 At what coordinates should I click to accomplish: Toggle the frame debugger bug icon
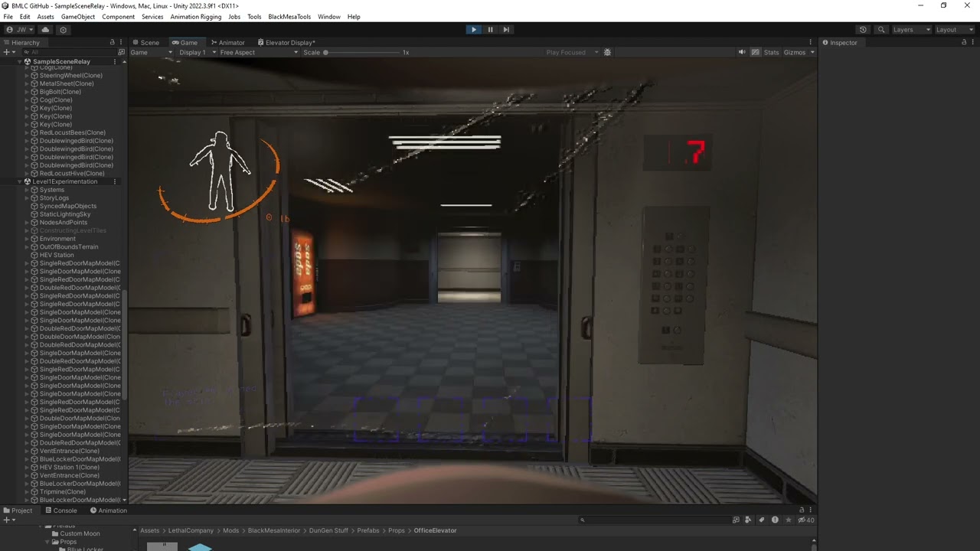click(607, 52)
